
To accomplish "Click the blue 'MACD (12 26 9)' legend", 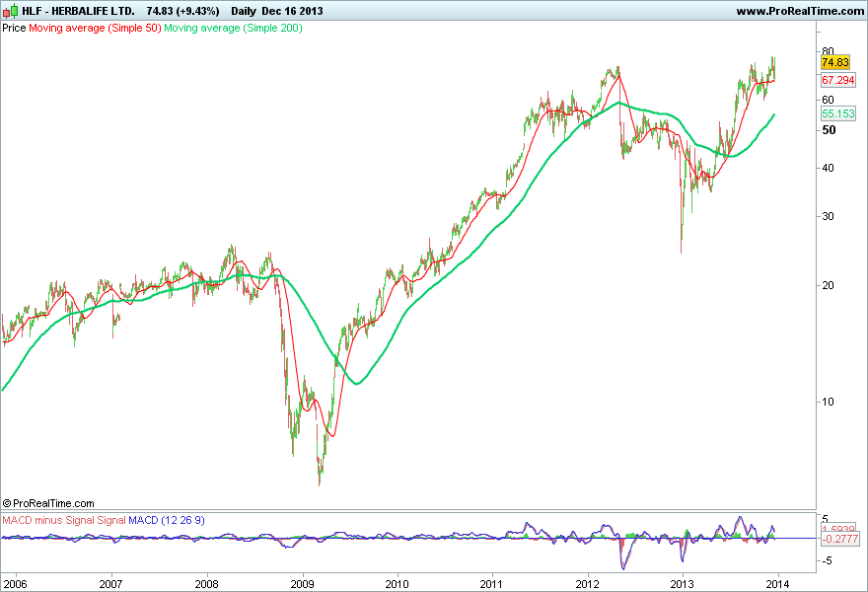I will click(x=167, y=521).
